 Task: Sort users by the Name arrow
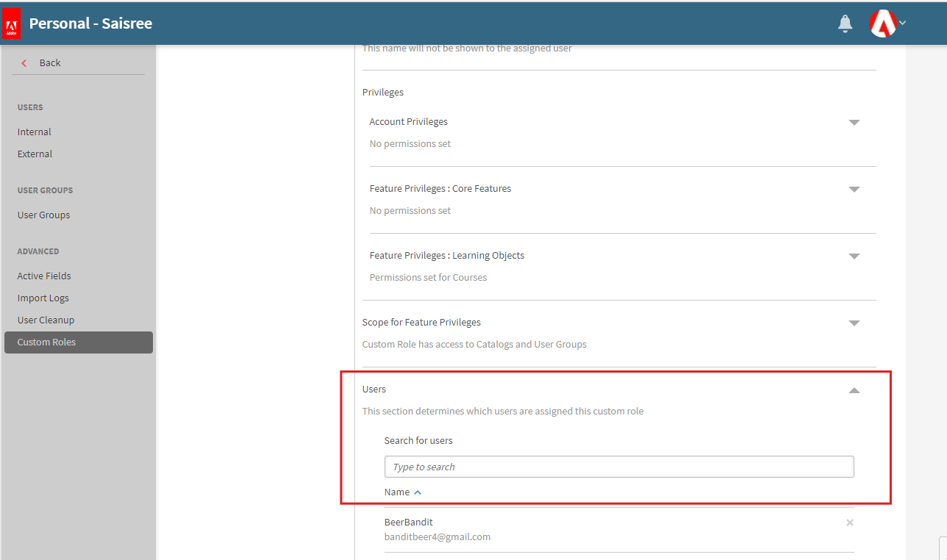(418, 492)
